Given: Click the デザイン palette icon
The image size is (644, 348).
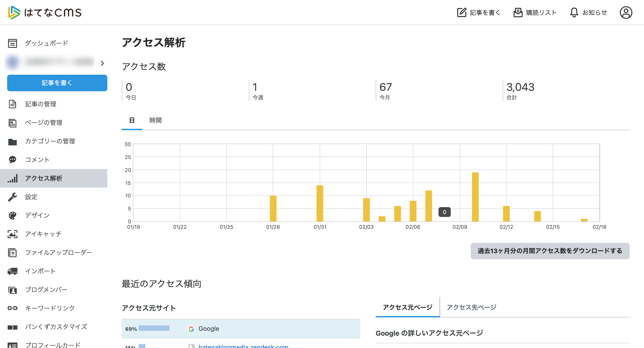Looking at the screenshot, I should pyautogui.click(x=13, y=215).
